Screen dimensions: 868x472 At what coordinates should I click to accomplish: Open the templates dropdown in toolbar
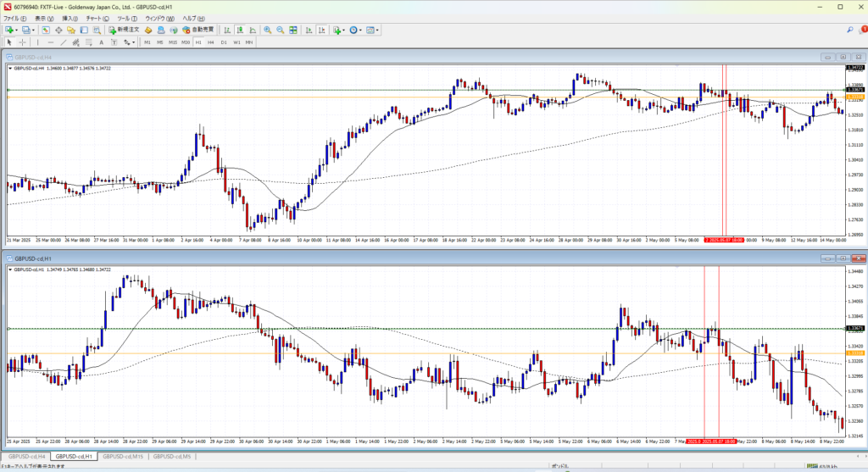[x=375, y=30]
